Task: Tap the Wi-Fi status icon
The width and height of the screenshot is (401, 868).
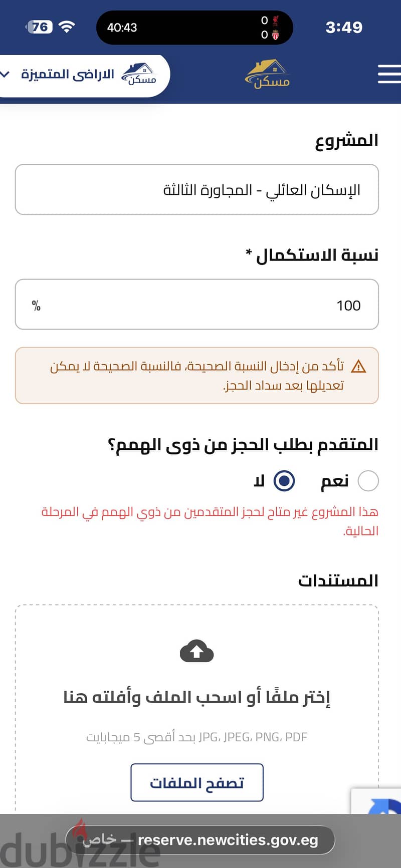Action: tap(67, 27)
